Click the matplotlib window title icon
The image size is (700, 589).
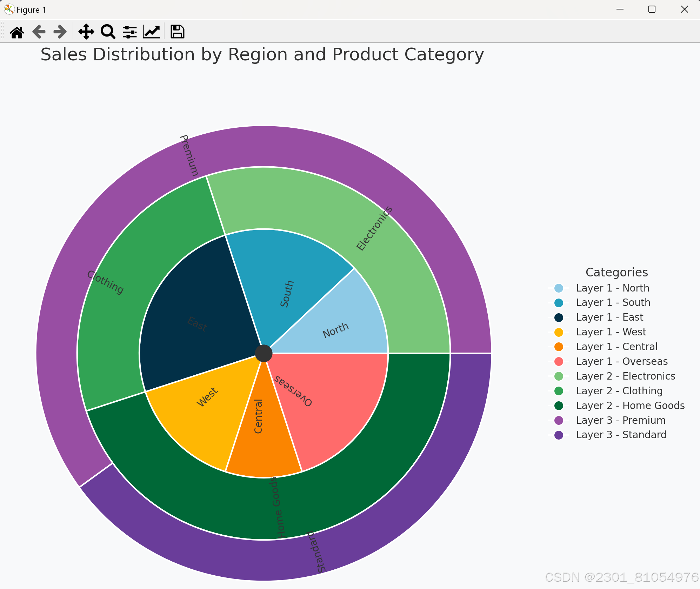tap(9, 9)
